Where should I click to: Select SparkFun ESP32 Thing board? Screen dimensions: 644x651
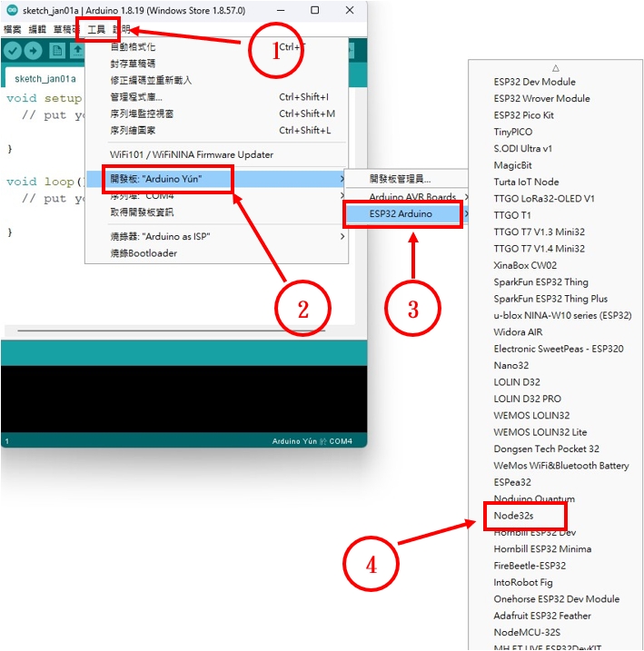coord(556,281)
